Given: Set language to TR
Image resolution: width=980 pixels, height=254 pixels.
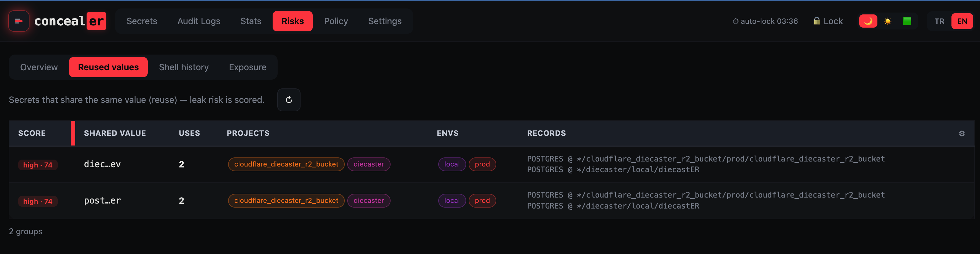Looking at the screenshot, I should (939, 21).
